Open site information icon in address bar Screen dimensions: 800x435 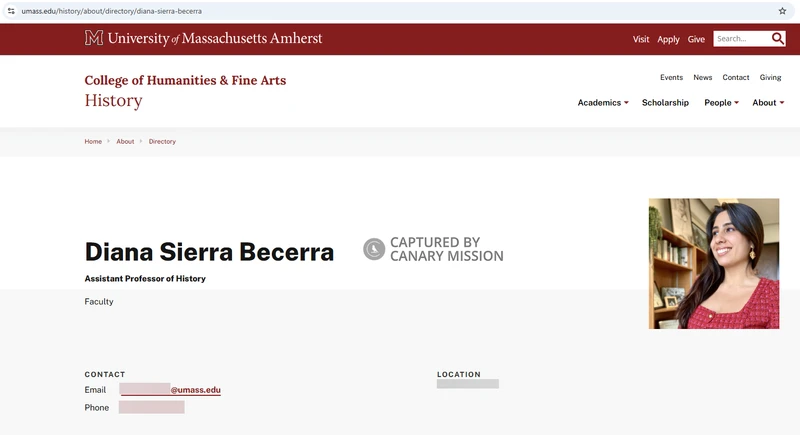[11, 11]
